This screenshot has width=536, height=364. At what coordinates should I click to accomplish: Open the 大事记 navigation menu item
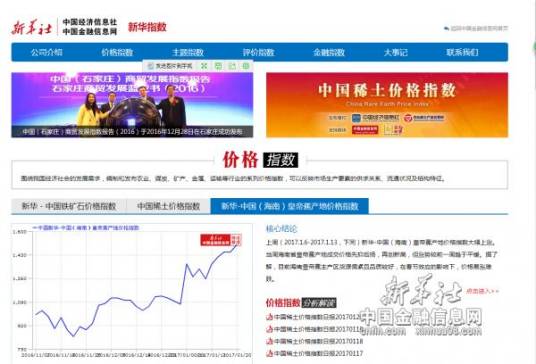point(396,52)
